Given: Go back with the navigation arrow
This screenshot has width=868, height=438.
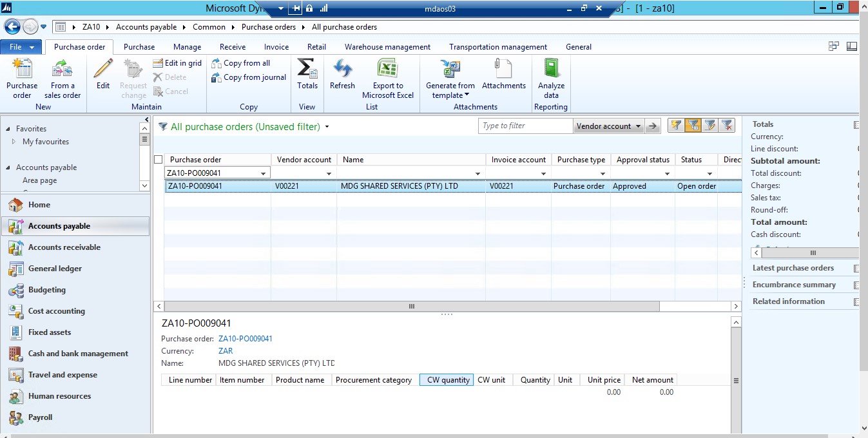Looking at the screenshot, I should 12,26.
